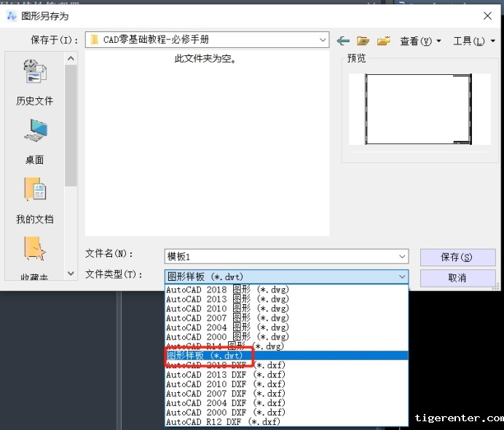This screenshot has width=504, height=430.
Task: Click the 保存(S) save button
Action: tap(457, 257)
